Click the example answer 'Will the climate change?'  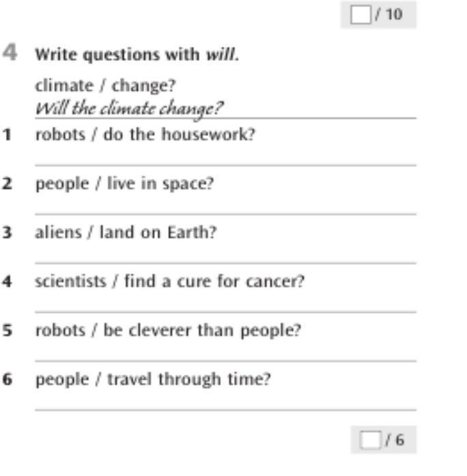coord(130,108)
